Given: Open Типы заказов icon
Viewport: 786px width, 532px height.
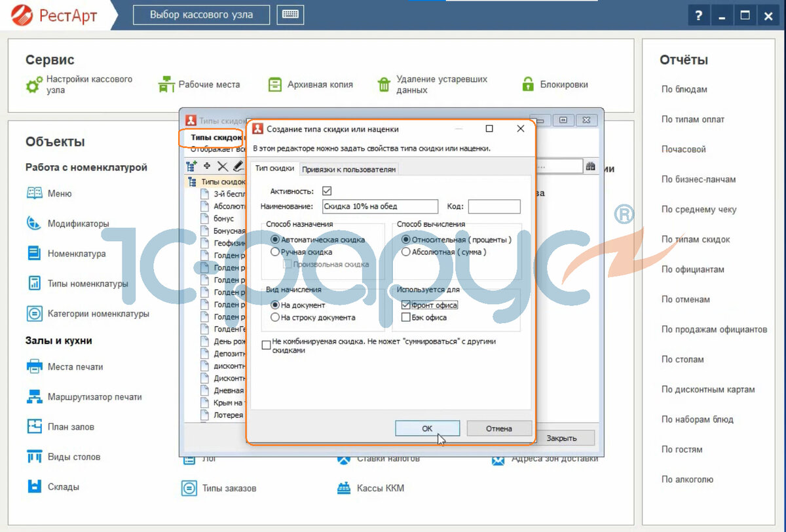Looking at the screenshot, I should pos(189,488).
